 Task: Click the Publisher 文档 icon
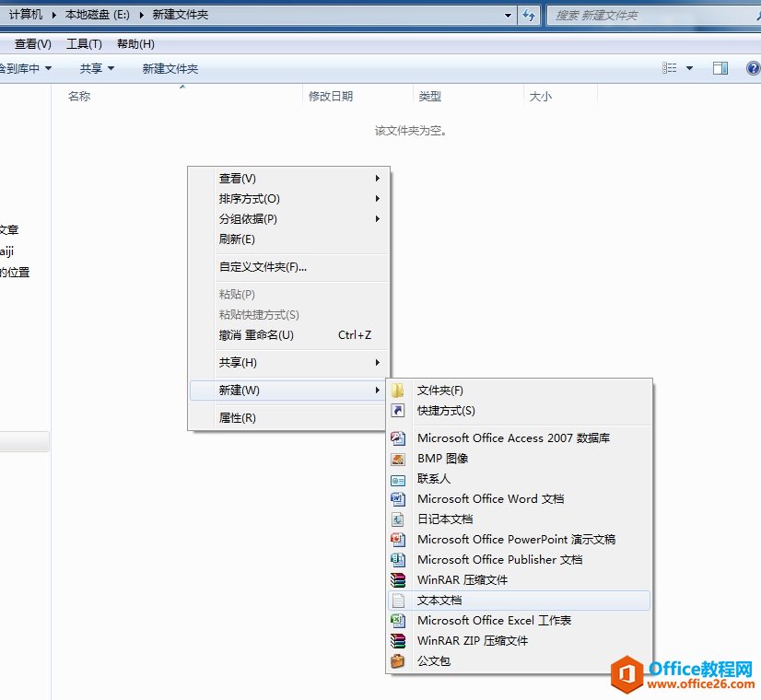pyautogui.click(x=397, y=560)
